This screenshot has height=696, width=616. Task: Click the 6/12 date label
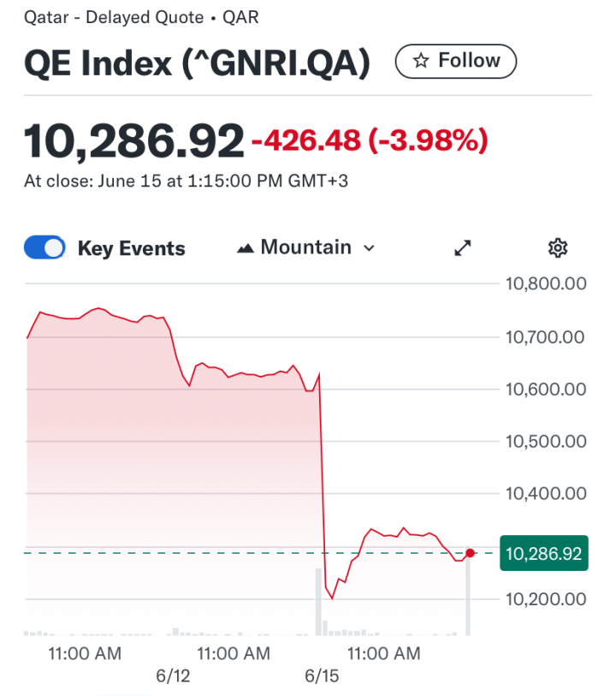point(173,676)
